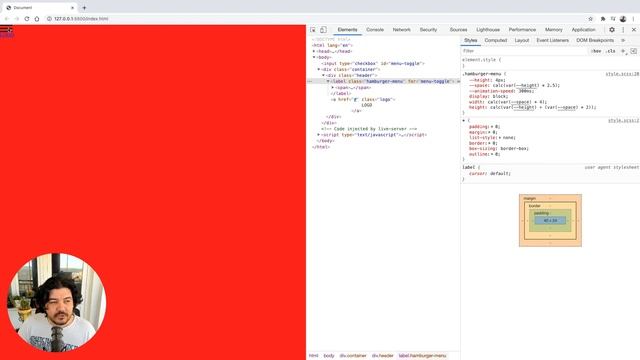Select the input checkbox menu-toggle node
This screenshot has width=640, height=360.
pyautogui.click(x=373, y=64)
